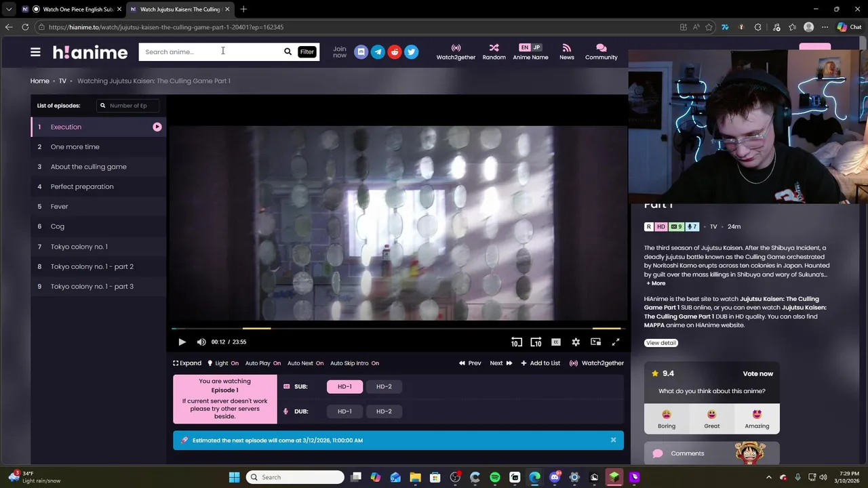Dismiss the next episode estimate banner
Image resolution: width=868 pixels, height=488 pixels.
pos(613,440)
